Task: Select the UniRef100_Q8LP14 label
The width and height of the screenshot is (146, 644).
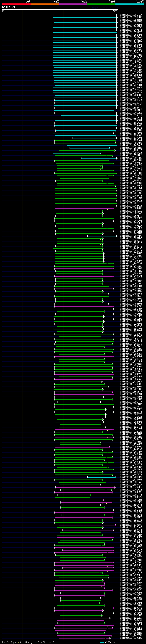Action: click(131, 341)
